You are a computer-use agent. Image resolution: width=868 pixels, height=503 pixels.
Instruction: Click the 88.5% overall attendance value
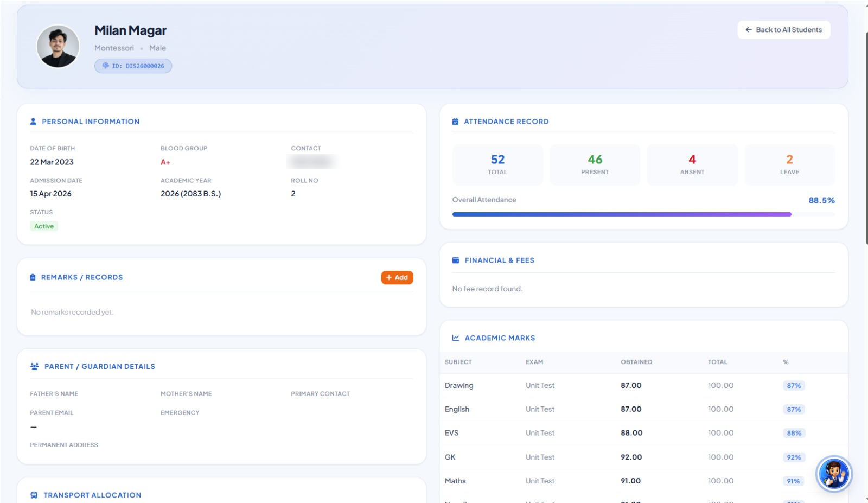(821, 200)
